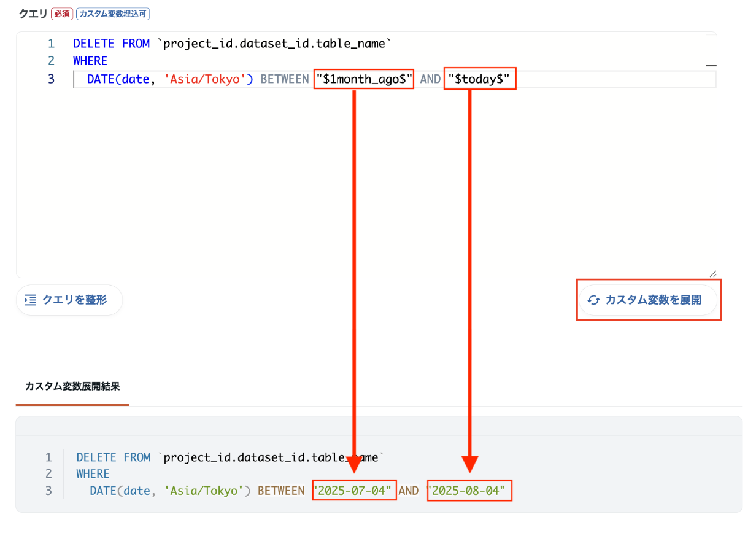Click line number 2 in the expanded result
This screenshot has width=756, height=533.
tap(48, 474)
